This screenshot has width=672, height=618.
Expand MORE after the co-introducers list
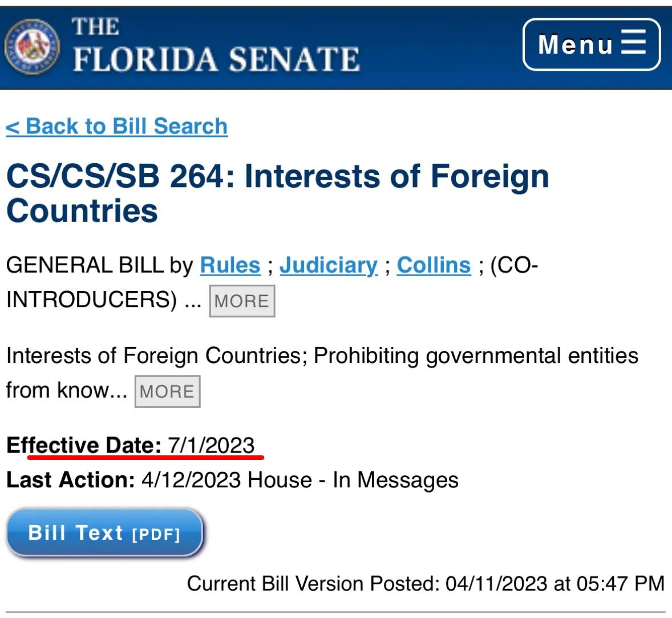(x=242, y=301)
